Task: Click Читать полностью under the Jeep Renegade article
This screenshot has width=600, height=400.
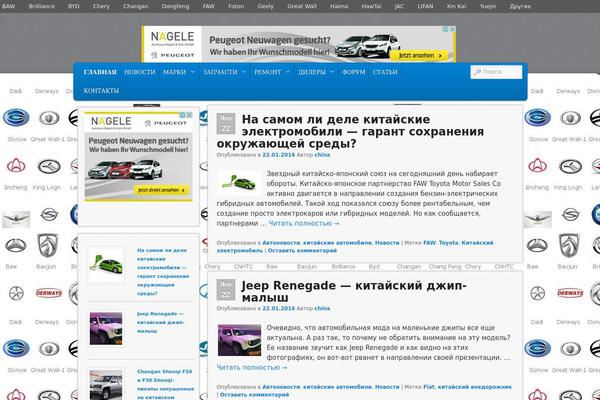Action: (252, 367)
